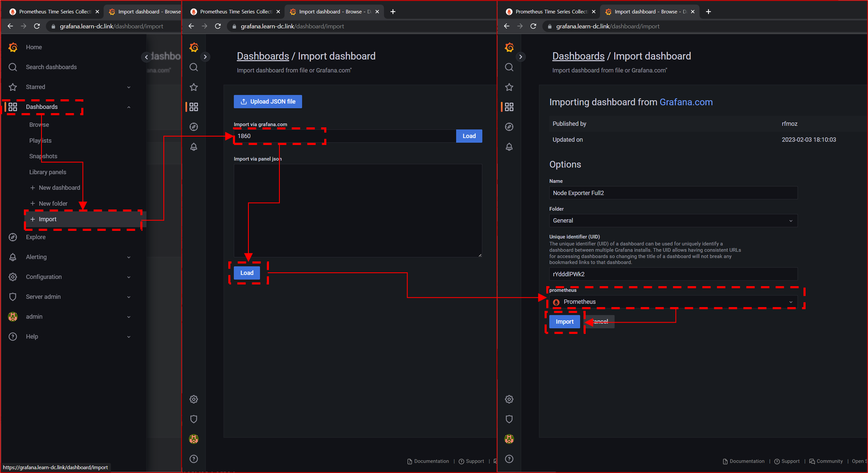The width and height of the screenshot is (868, 473).
Task: Click the Grafana.com link in the import heading
Action: coord(686,102)
